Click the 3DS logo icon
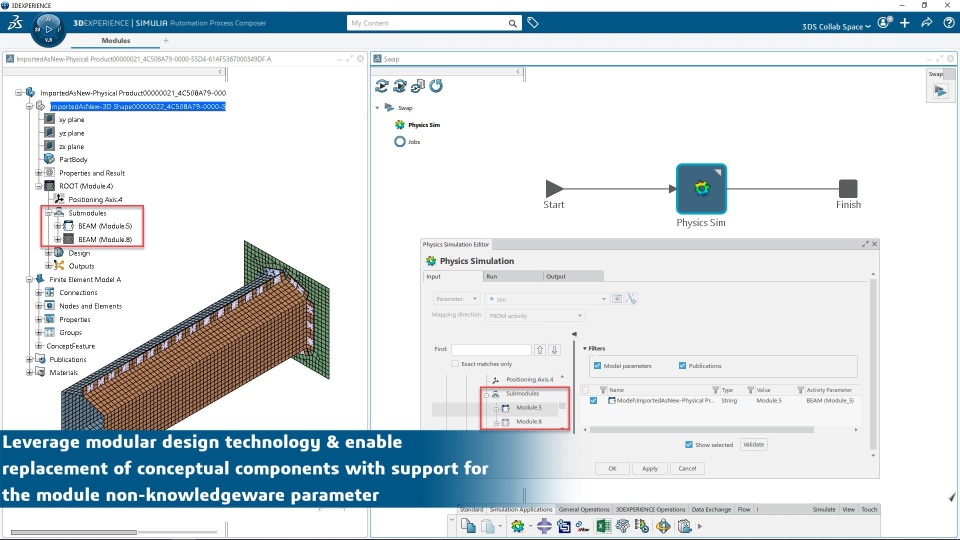 tap(15, 23)
